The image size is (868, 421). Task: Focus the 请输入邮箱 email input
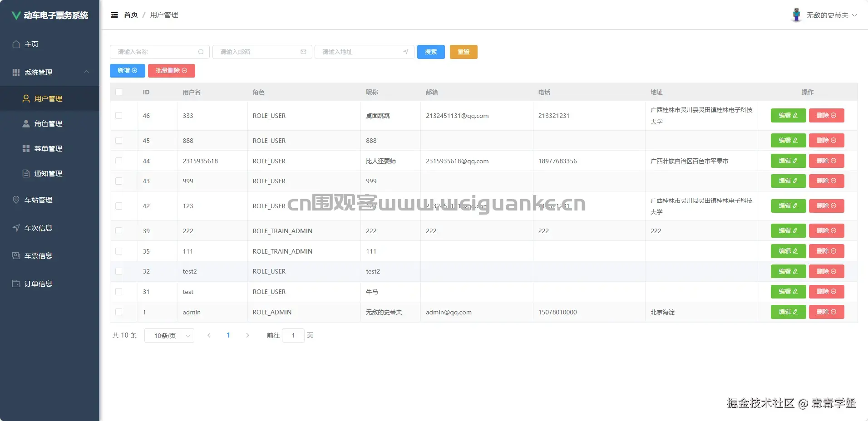tap(262, 52)
